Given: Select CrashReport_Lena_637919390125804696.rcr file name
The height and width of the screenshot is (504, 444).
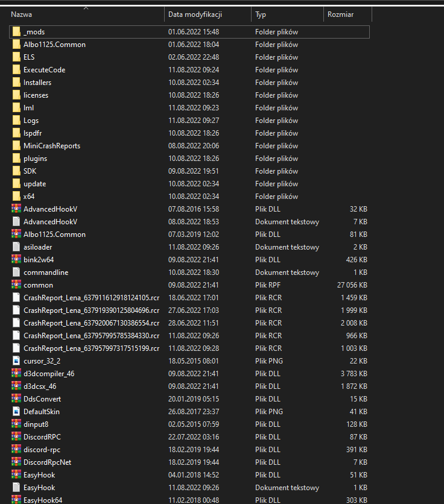Looking at the screenshot, I should [x=91, y=310].
